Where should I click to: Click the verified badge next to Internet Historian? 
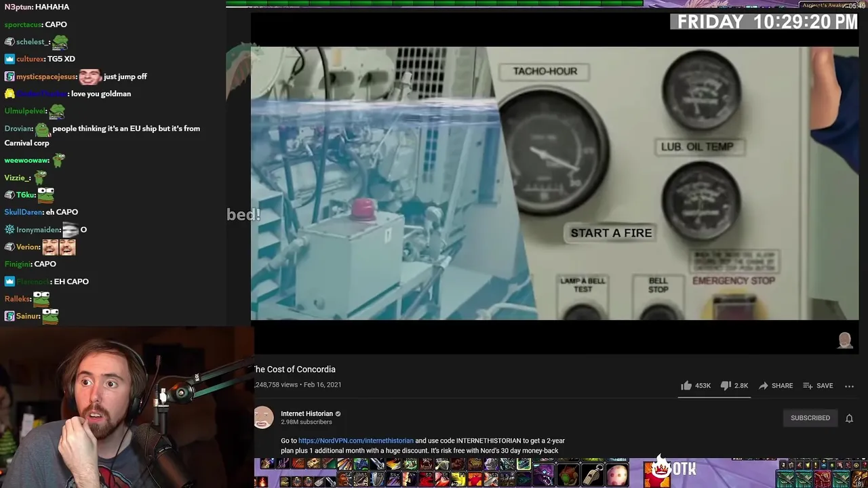pos(338,413)
